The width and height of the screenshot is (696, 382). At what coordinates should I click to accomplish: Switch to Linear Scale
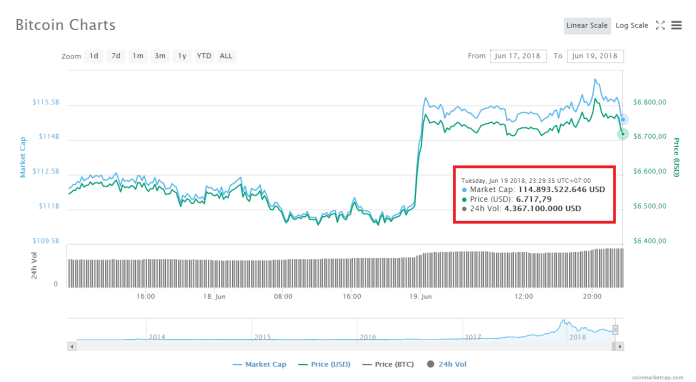pos(587,25)
